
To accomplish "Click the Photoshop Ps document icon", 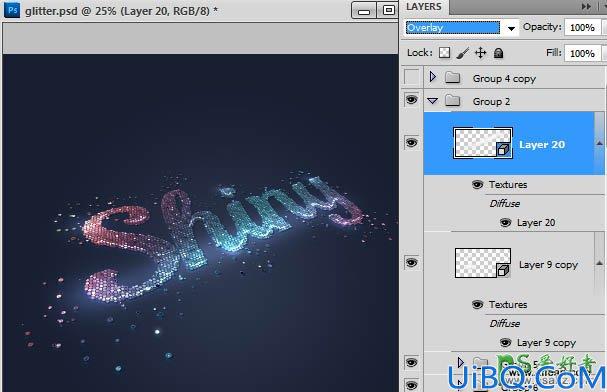I will (12, 10).
